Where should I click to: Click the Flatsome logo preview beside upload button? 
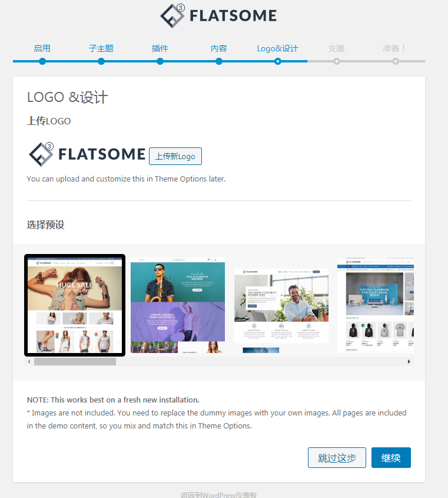point(87,154)
